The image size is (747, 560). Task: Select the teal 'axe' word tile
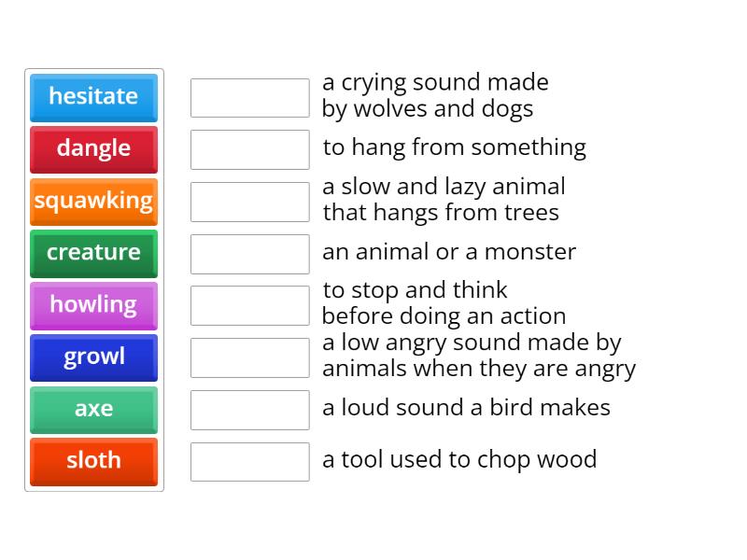pyautogui.click(x=93, y=410)
